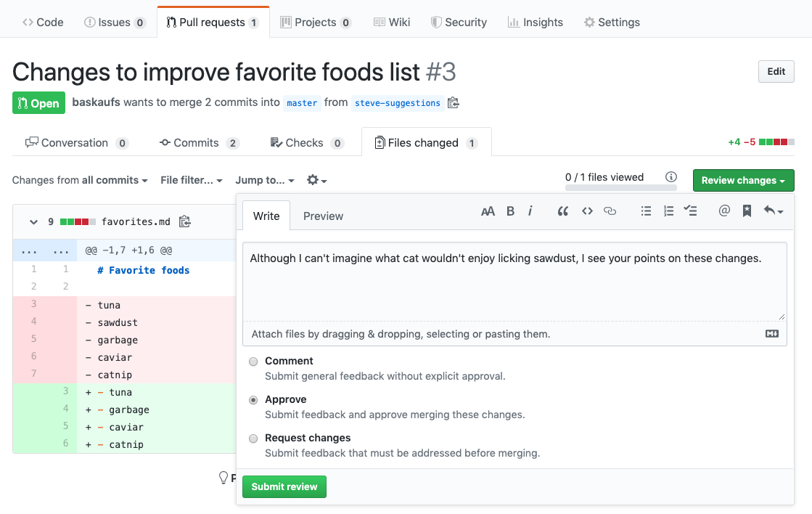Open the File filter dropdown
Screen dimensions: 812x514
[x=191, y=180]
